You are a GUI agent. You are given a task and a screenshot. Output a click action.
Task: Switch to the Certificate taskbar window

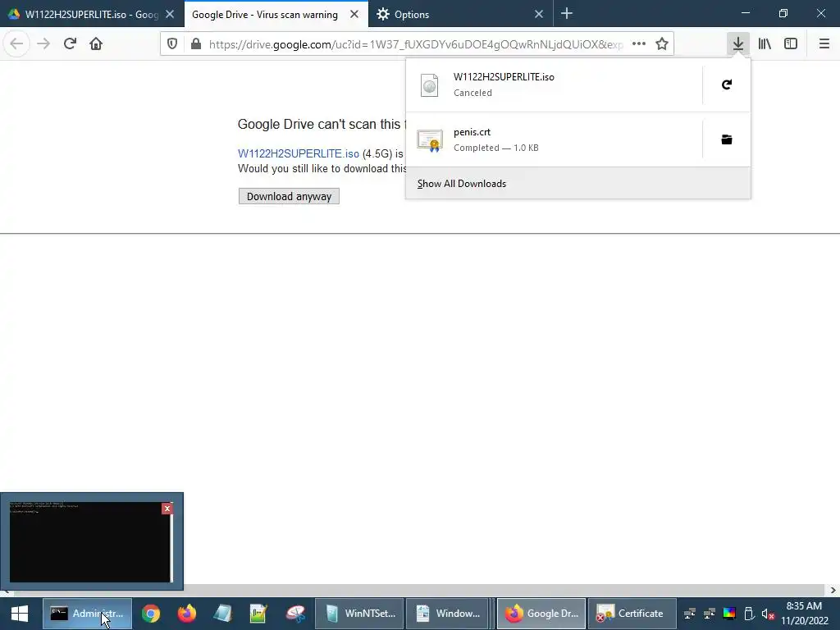click(x=632, y=614)
